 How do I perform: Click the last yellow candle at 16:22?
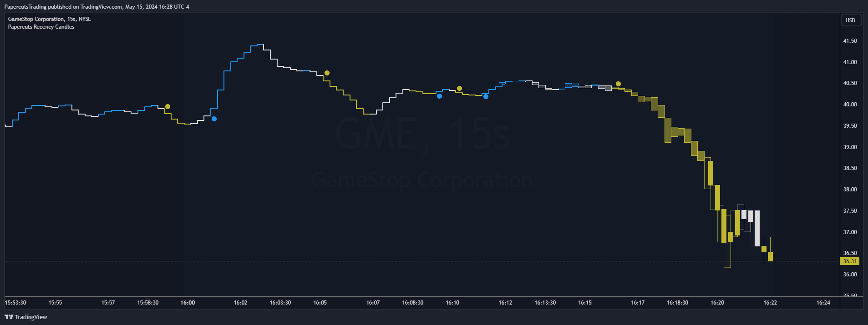770,256
